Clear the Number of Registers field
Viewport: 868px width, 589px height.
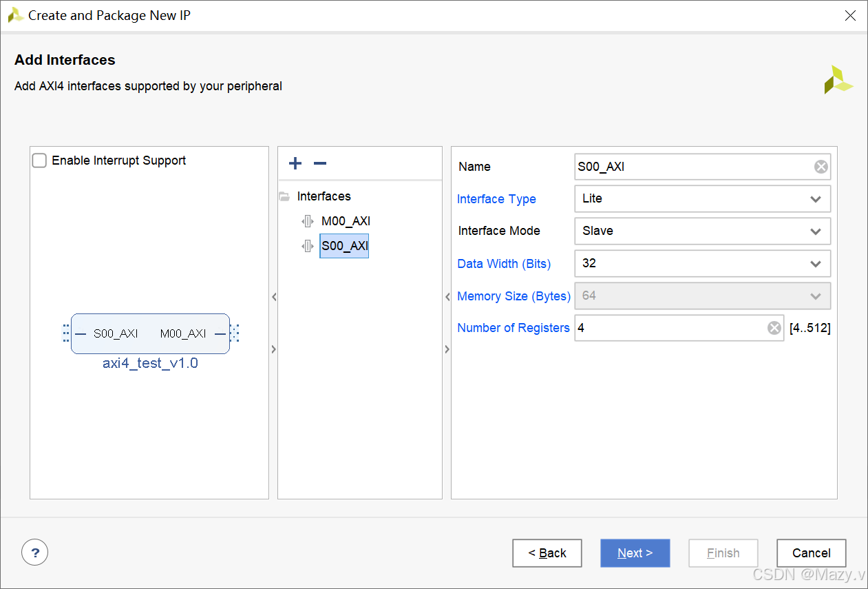click(774, 328)
